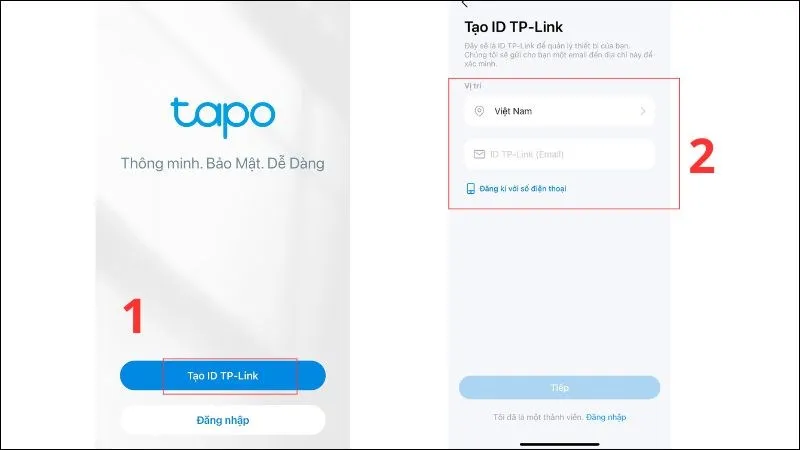Click the blue Tạo ID TP-Link button
Viewport: 800px width, 450px height.
pyautogui.click(x=222, y=376)
